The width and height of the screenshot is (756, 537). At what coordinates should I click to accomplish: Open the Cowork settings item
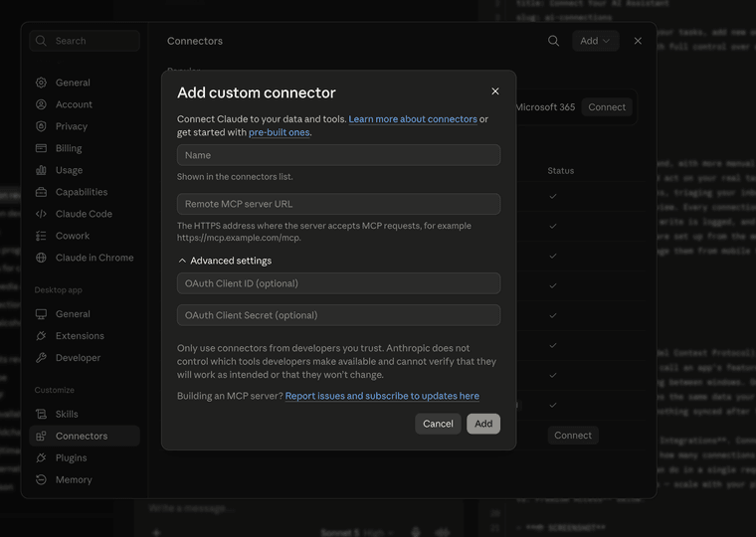click(85, 236)
